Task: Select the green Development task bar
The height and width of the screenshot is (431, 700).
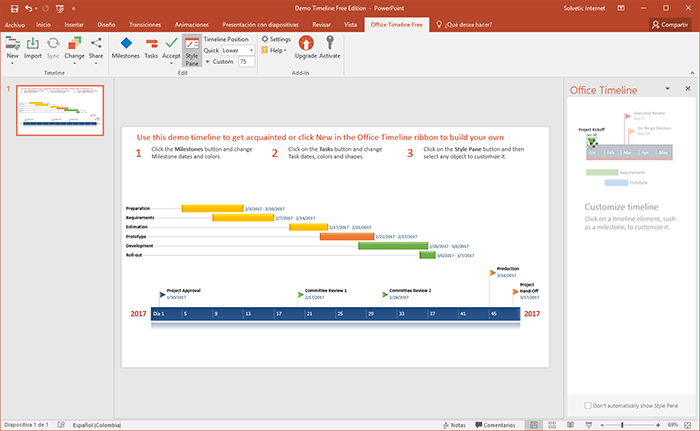Action: [x=393, y=246]
